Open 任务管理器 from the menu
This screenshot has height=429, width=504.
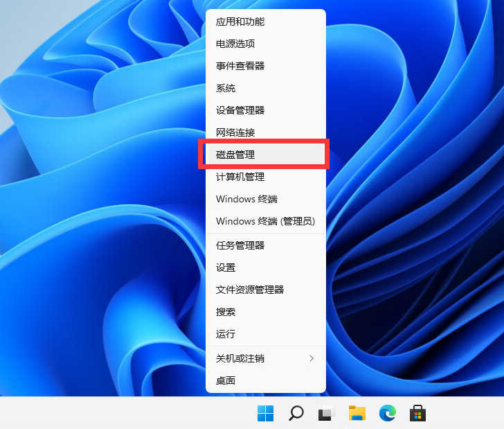tap(240, 245)
